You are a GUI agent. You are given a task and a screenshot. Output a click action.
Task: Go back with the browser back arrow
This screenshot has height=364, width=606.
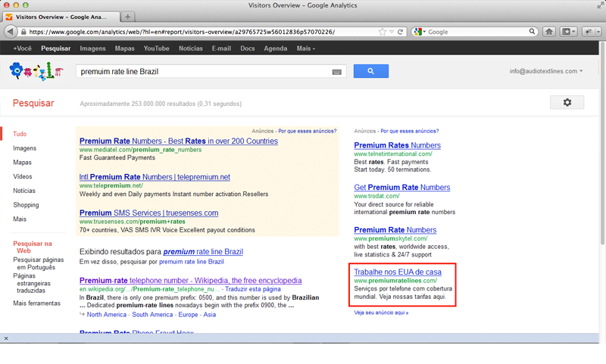coord(11,32)
